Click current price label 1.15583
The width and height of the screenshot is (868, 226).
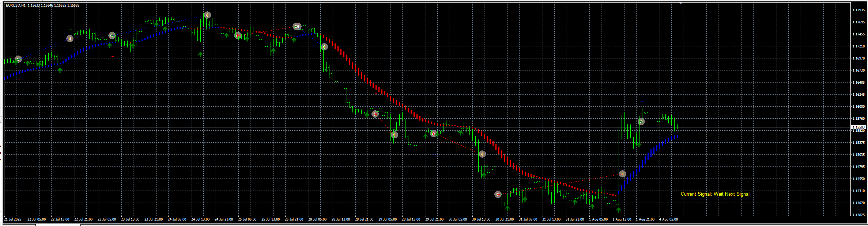858,127
